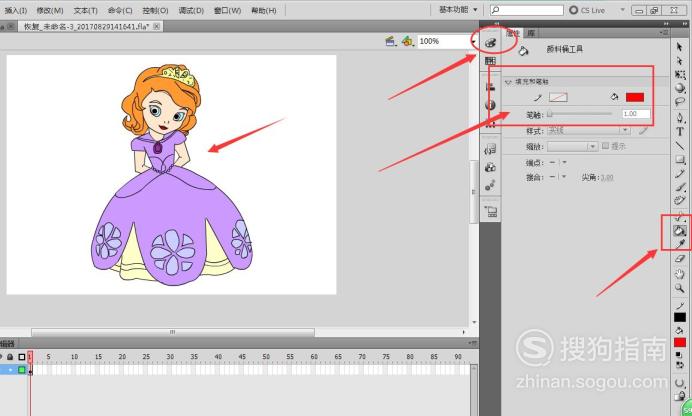692x416 pixels.
Task: Select the Selection arrow tool
Action: click(680, 47)
